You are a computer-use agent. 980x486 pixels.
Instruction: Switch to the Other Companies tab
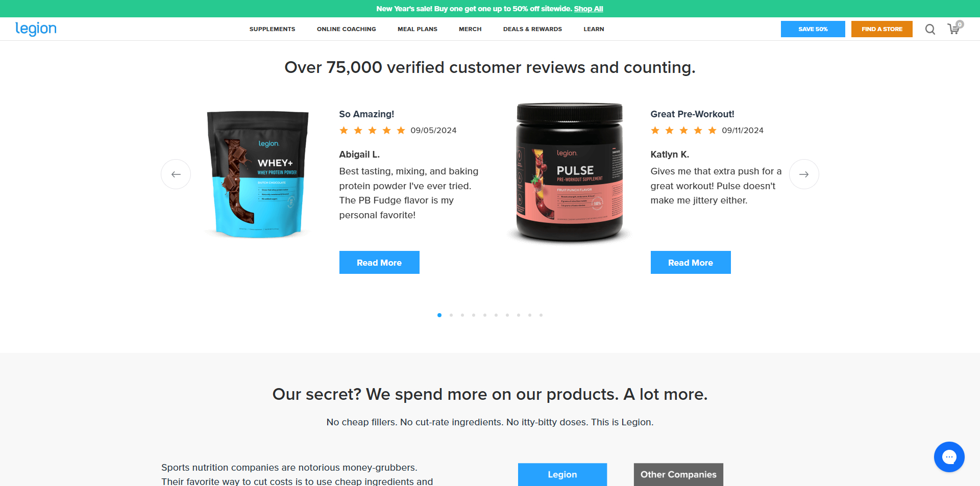tap(678, 474)
